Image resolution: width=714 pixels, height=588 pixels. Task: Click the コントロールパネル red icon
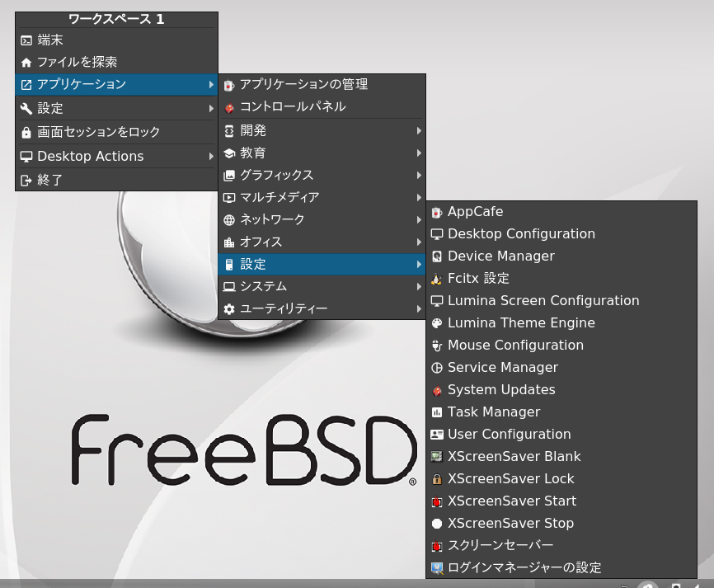click(x=229, y=107)
